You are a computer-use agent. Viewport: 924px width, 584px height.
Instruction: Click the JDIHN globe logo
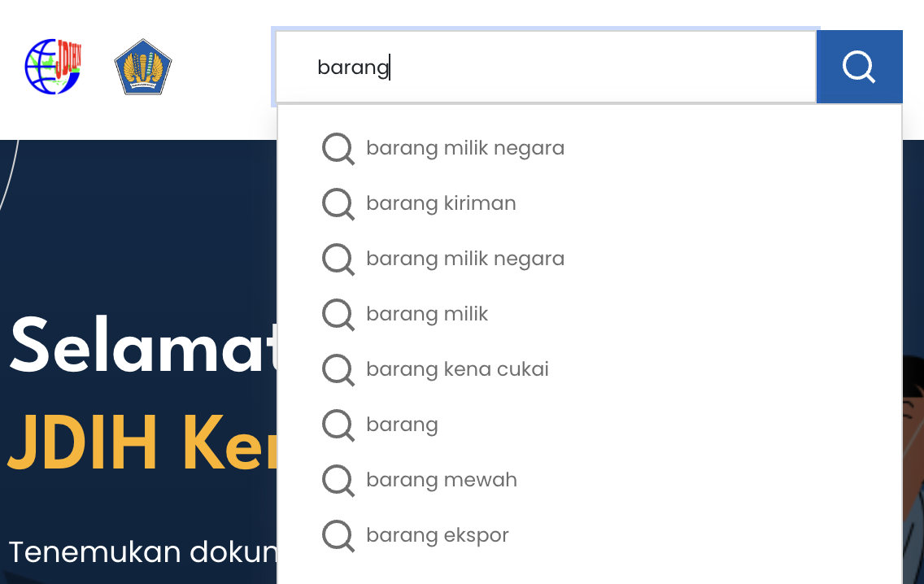[x=54, y=67]
